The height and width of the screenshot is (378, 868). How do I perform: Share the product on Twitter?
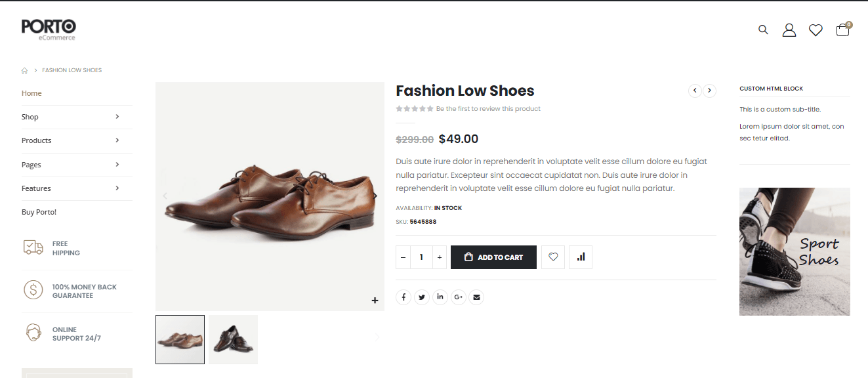pyautogui.click(x=421, y=297)
